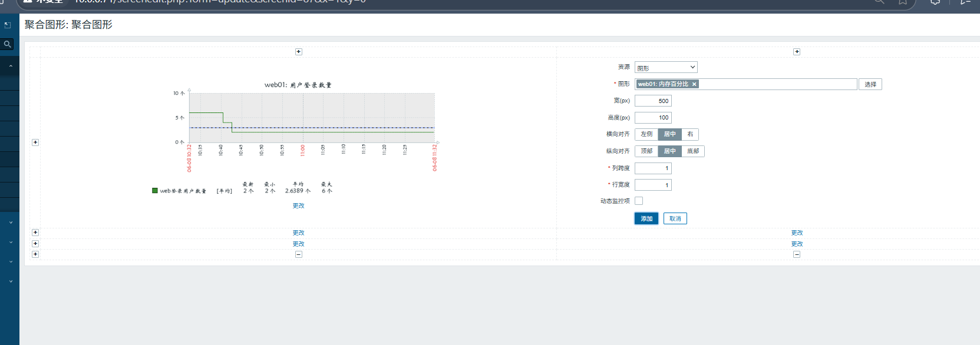The image size is (980, 345).
Task: Click the sidebar collapse icon at top left
Action: (8, 25)
